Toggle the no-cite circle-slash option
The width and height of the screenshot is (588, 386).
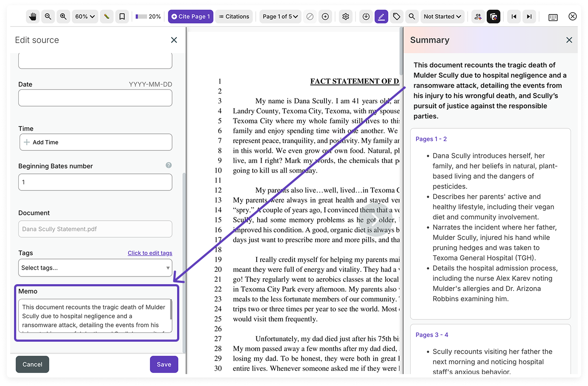tap(310, 16)
